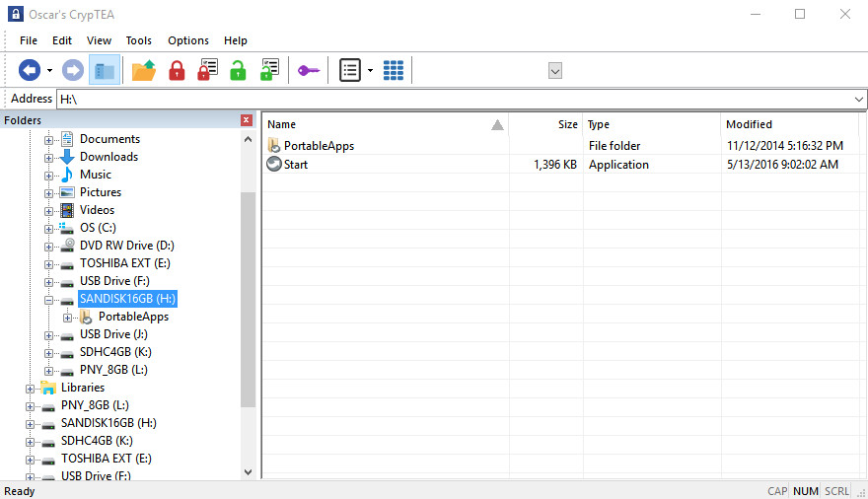Click folder tree scrollbar down arrow
This screenshot has width=868, height=499.
tap(248, 472)
